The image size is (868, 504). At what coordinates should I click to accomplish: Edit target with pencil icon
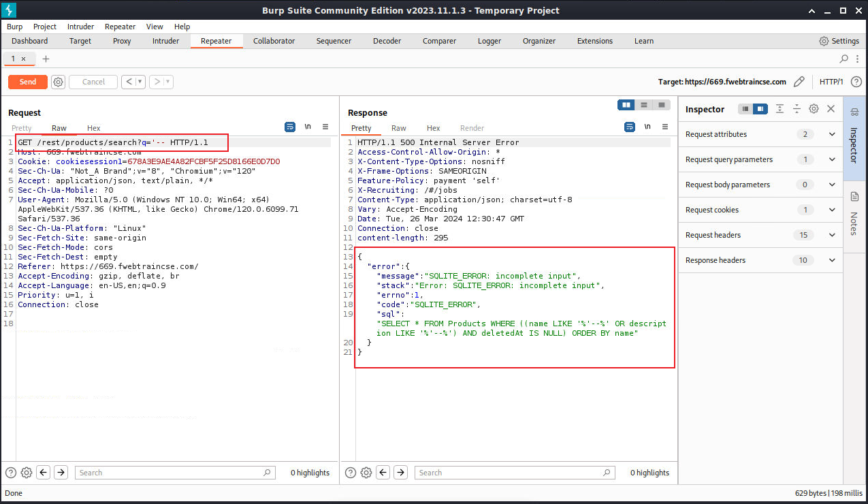click(799, 82)
